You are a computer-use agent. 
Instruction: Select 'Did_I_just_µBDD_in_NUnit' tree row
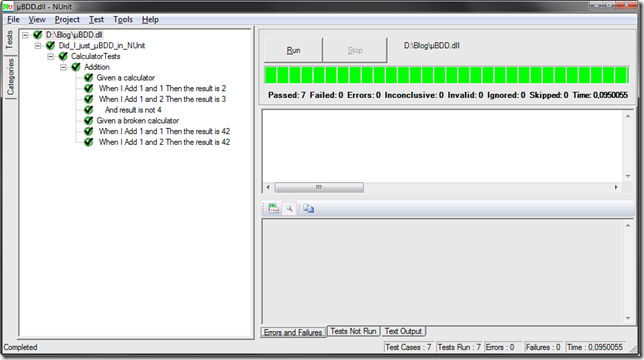101,46
